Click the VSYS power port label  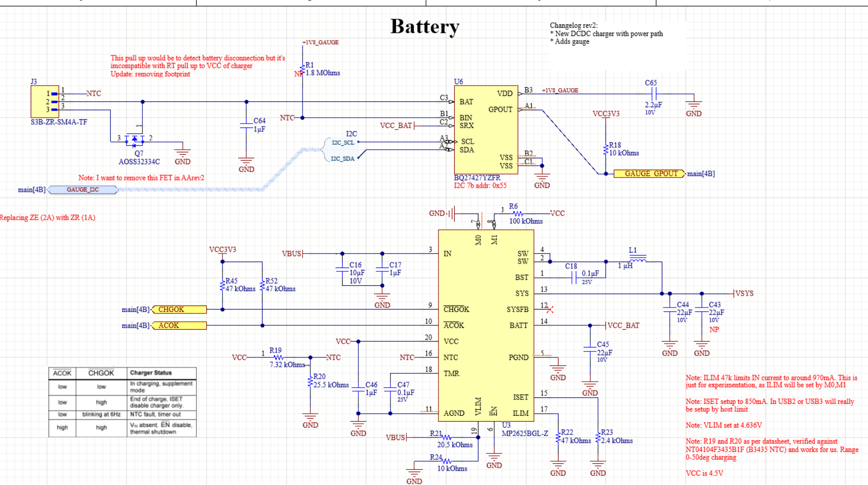[x=744, y=294]
